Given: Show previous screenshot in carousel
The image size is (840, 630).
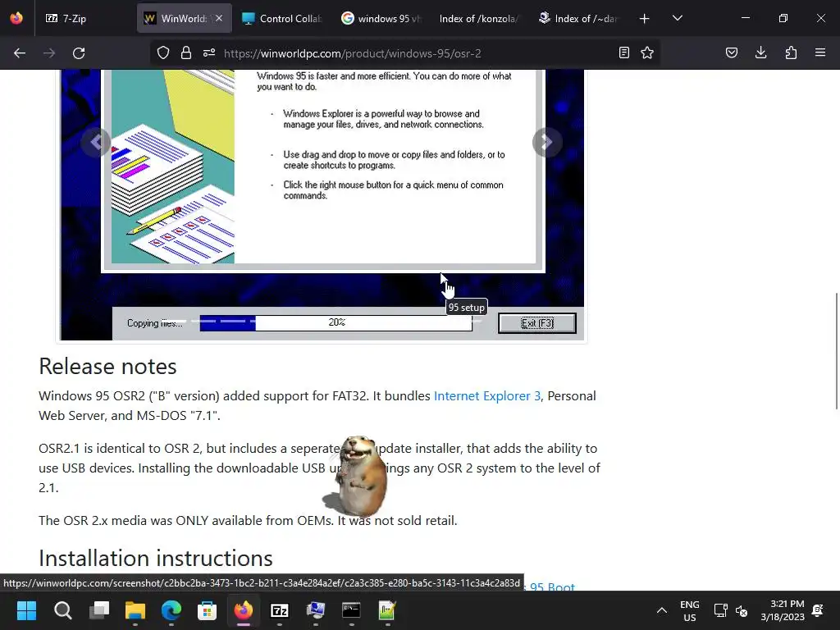Looking at the screenshot, I should [97, 142].
